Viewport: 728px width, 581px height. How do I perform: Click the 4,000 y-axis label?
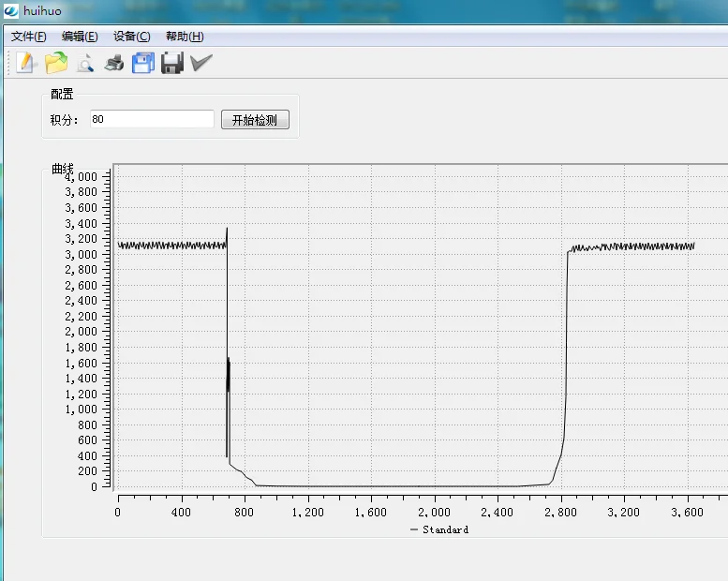tap(82, 177)
